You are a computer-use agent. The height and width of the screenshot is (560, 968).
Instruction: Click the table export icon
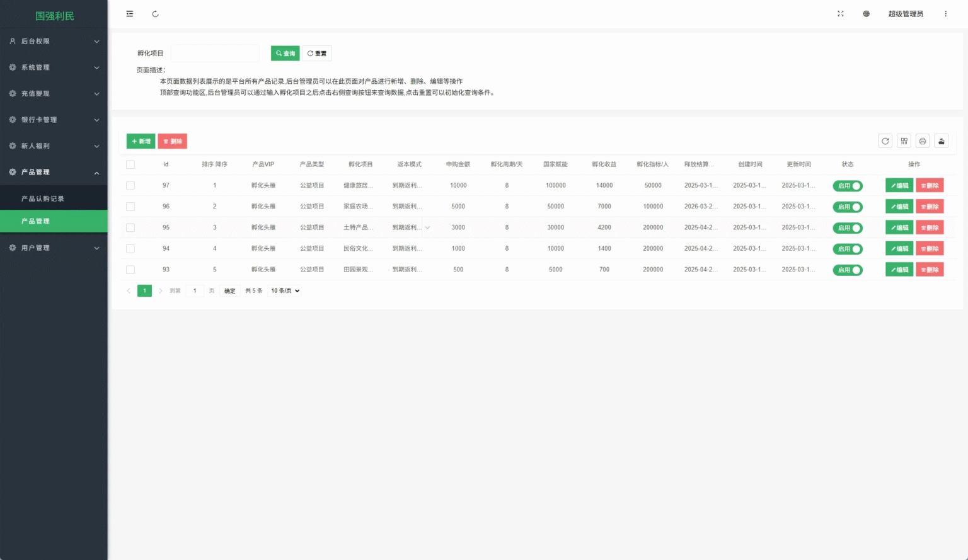[x=941, y=141]
